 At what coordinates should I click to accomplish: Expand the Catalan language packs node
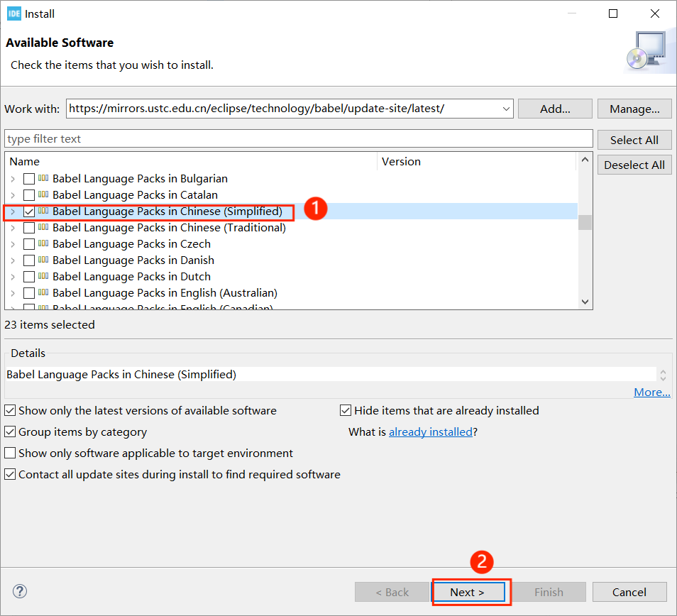point(13,195)
